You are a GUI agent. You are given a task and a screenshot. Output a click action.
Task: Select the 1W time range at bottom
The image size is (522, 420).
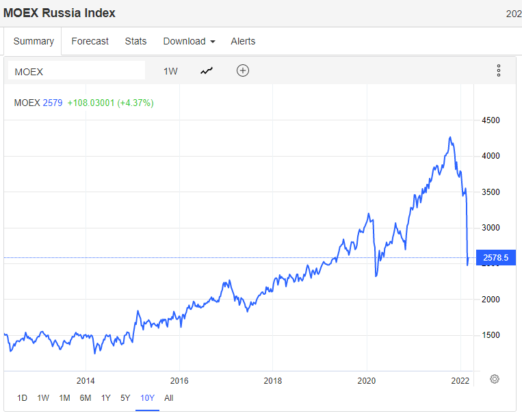(43, 397)
